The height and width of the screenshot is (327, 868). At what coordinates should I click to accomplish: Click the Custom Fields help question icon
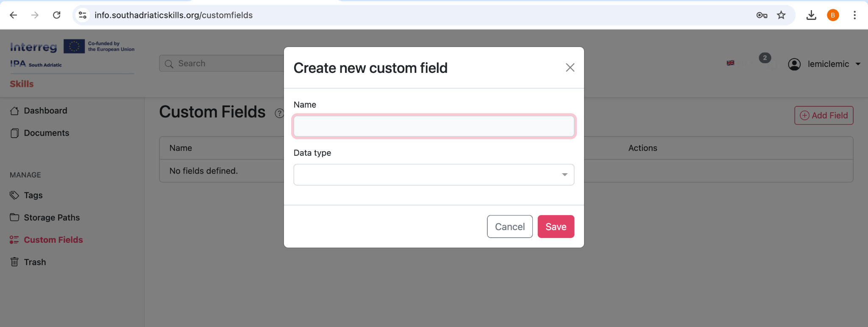[279, 113]
